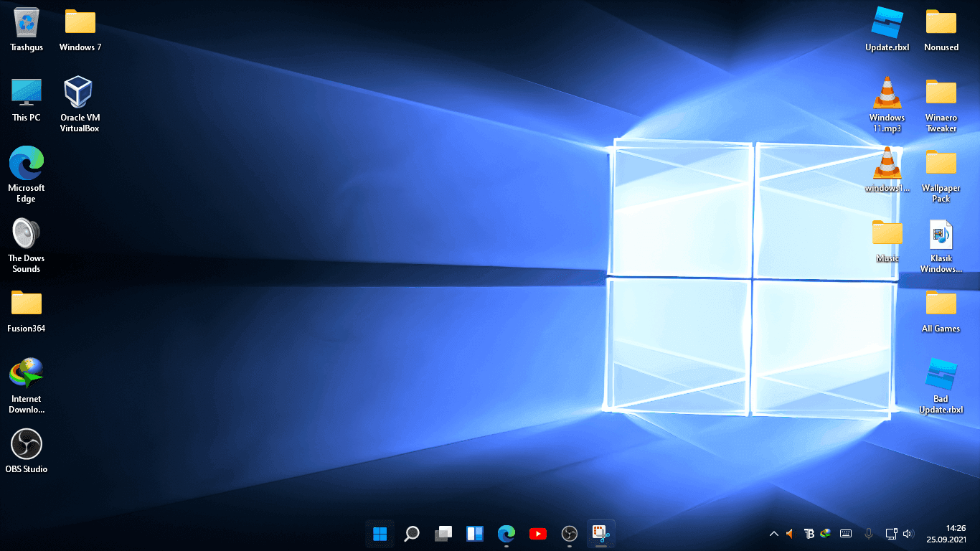Screen dimensions: 980x551
Task: Mute audio via the taskbar speaker icon
Action: click(x=908, y=534)
